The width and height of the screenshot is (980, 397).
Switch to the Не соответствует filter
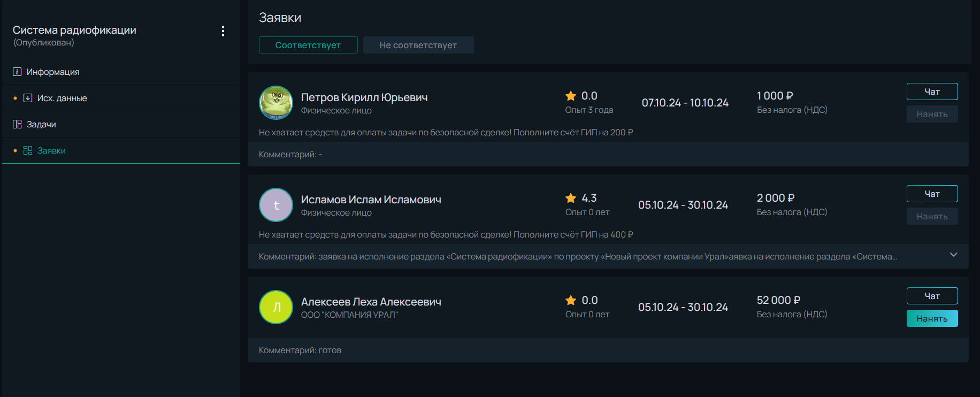tap(418, 45)
